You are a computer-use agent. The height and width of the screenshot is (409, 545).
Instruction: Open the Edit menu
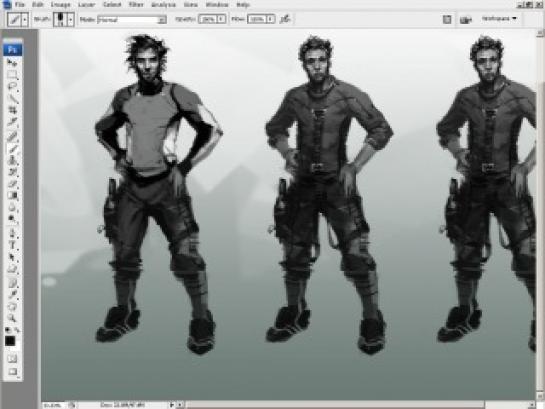click(38, 5)
